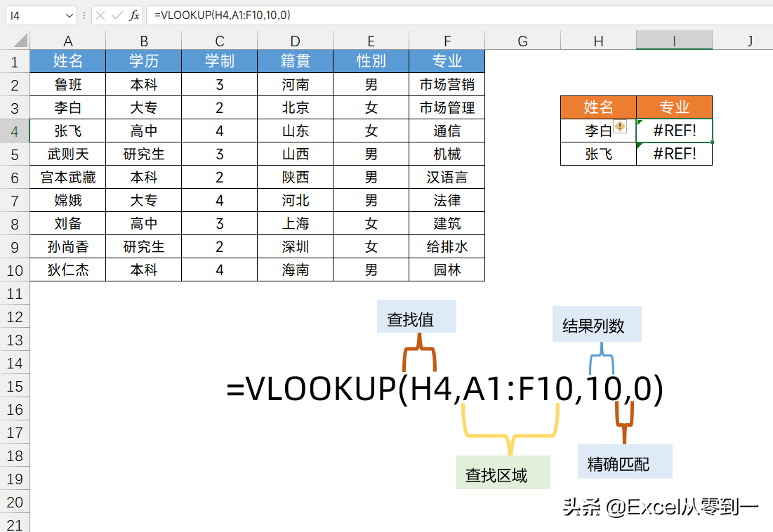Cancel the formula entry with X icon

[x=100, y=15]
